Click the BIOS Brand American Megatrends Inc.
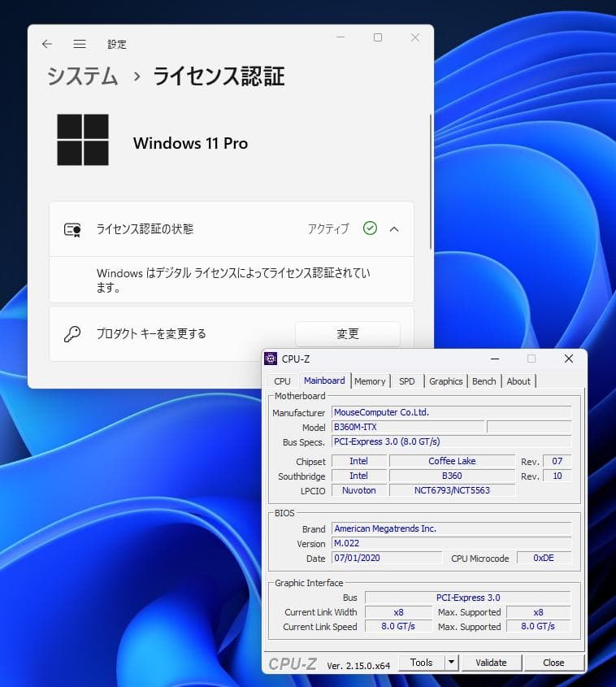This screenshot has height=687, width=616. [x=451, y=528]
